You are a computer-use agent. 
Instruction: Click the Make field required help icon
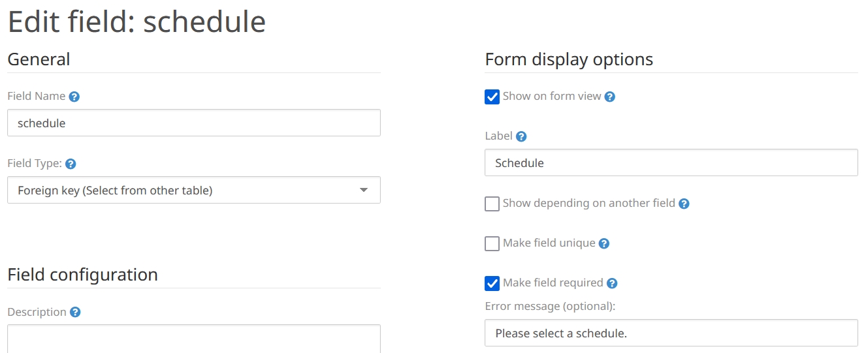612,283
